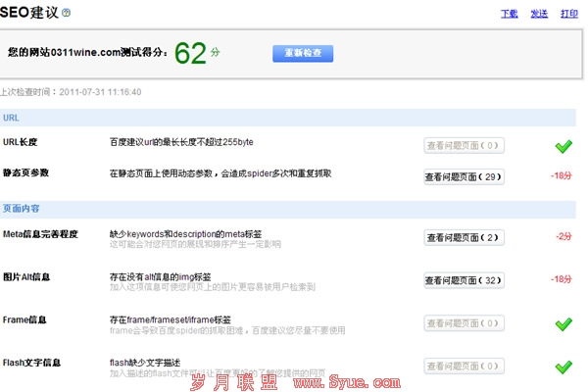This screenshot has height=392, width=588.
Task: View problem pages (32) for 图片Alt信息
Action: point(465,281)
